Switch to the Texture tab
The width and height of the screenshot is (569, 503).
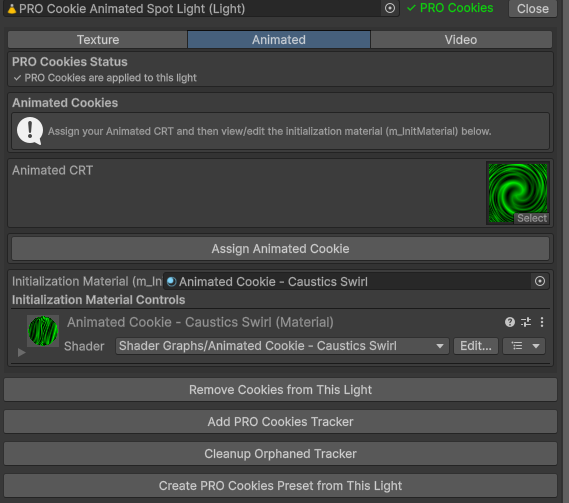tap(98, 40)
